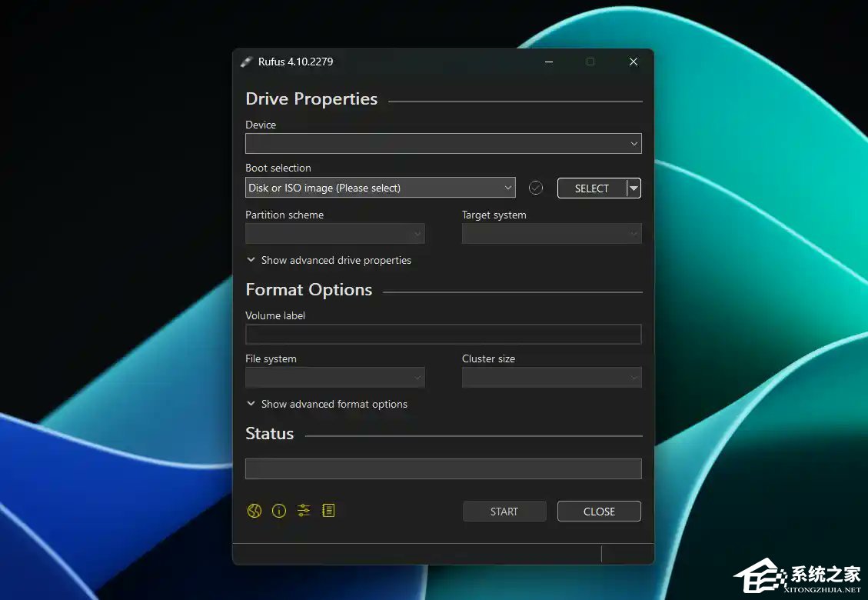Click the Rufus icon in the title bar
868x600 pixels.
pyautogui.click(x=247, y=62)
